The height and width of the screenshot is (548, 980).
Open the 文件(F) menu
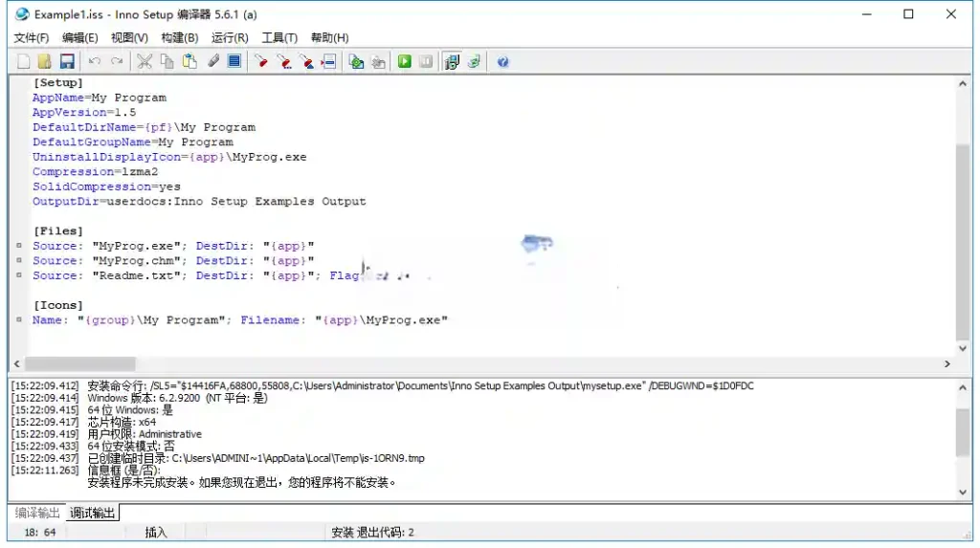[32, 37]
